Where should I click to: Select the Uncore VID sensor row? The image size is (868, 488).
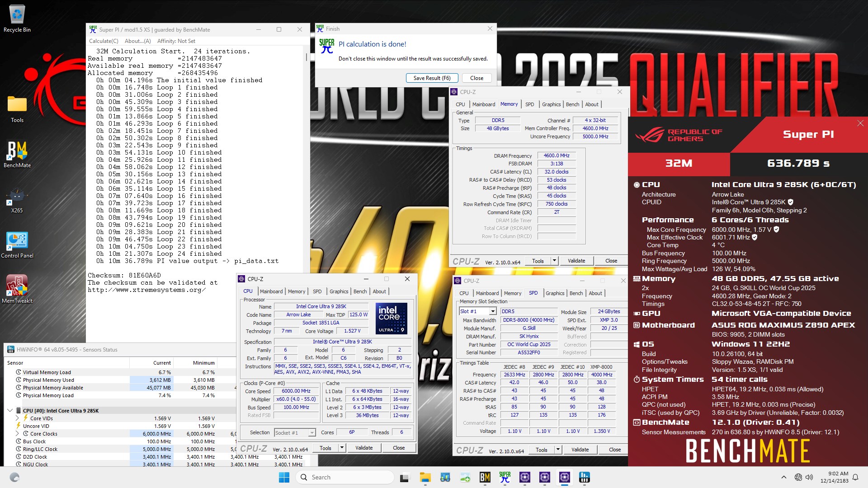pyautogui.click(x=120, y=426)
